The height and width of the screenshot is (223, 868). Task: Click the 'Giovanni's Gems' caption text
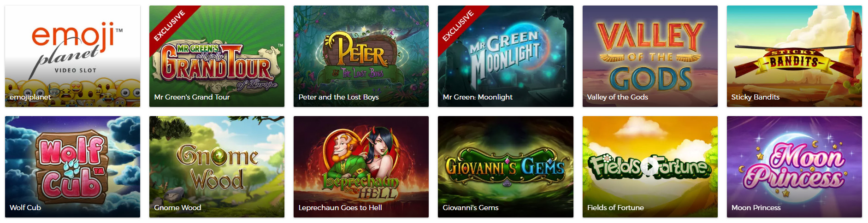coord(471,207)
